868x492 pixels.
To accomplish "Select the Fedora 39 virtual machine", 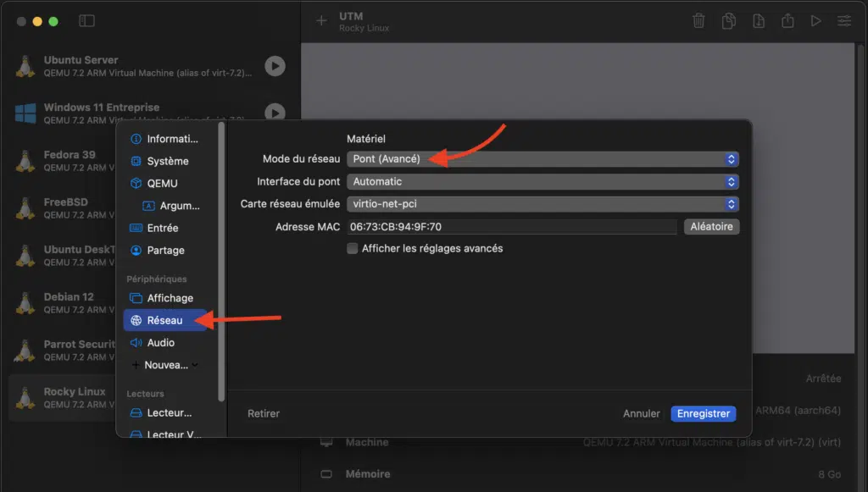I will (62, 160).
